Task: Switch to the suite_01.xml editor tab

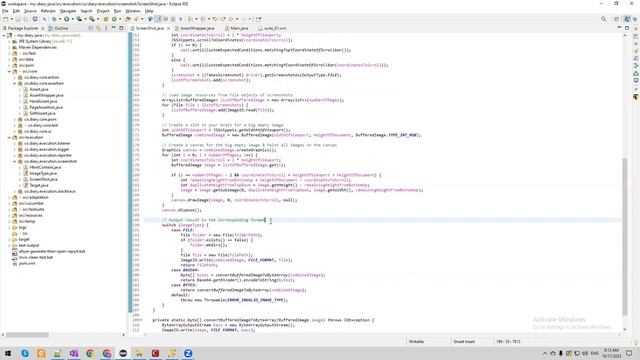Action: (x=275, y=28)
